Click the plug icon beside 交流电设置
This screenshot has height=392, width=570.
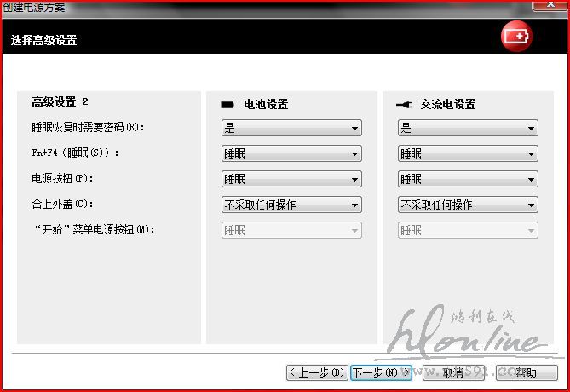(x=404, y=105)
